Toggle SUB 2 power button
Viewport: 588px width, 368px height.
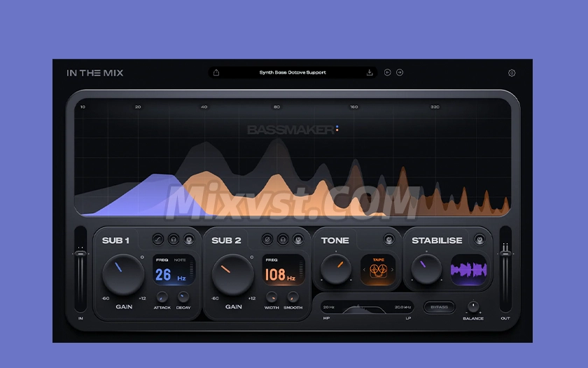point(298,239)
